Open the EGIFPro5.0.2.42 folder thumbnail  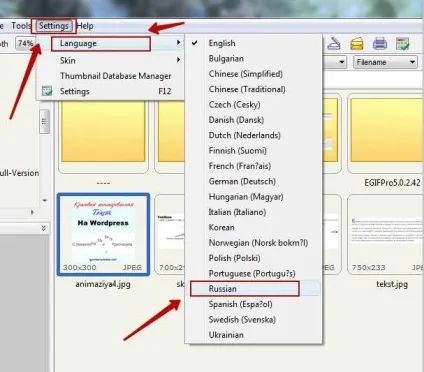[385, 133]
